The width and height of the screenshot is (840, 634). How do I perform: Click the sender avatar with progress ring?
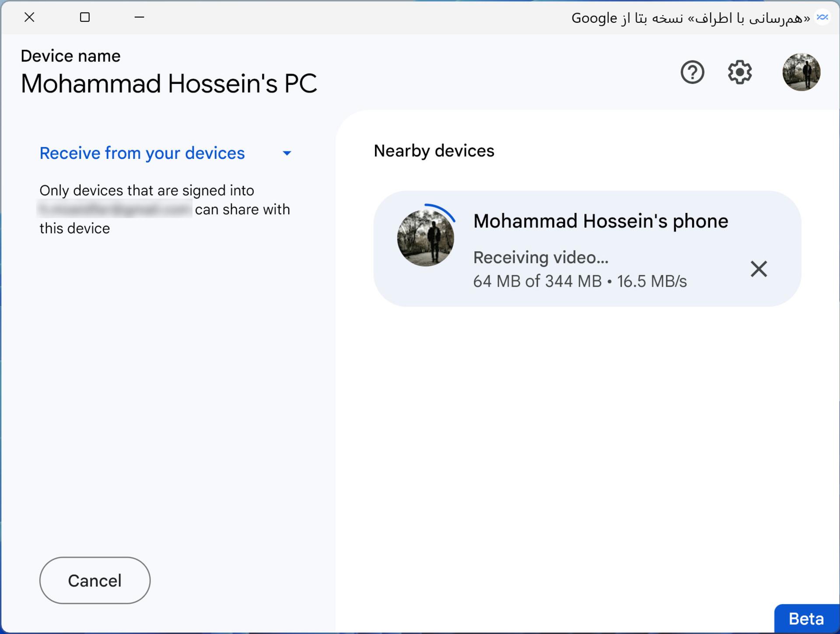point(426,238)
